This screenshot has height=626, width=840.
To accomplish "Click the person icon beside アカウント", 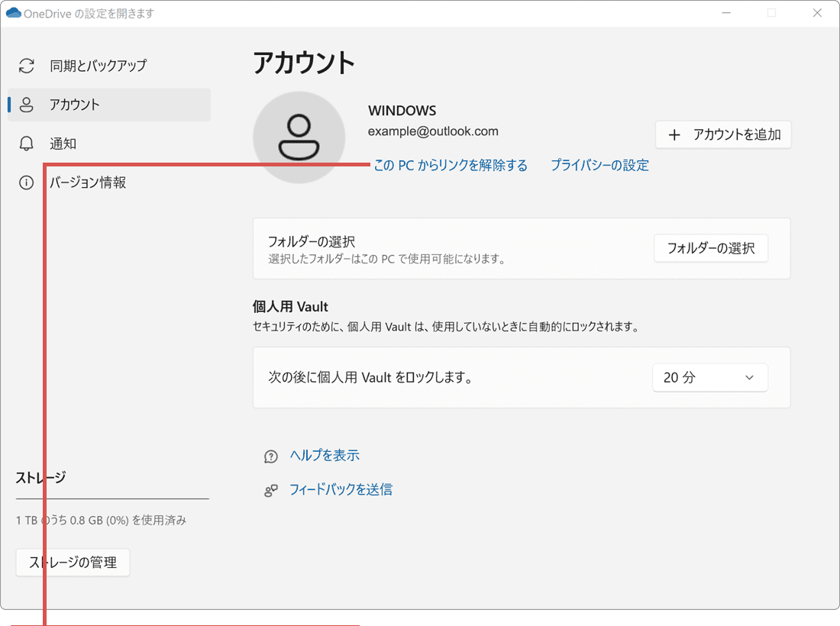I will (x=26, y=105).
